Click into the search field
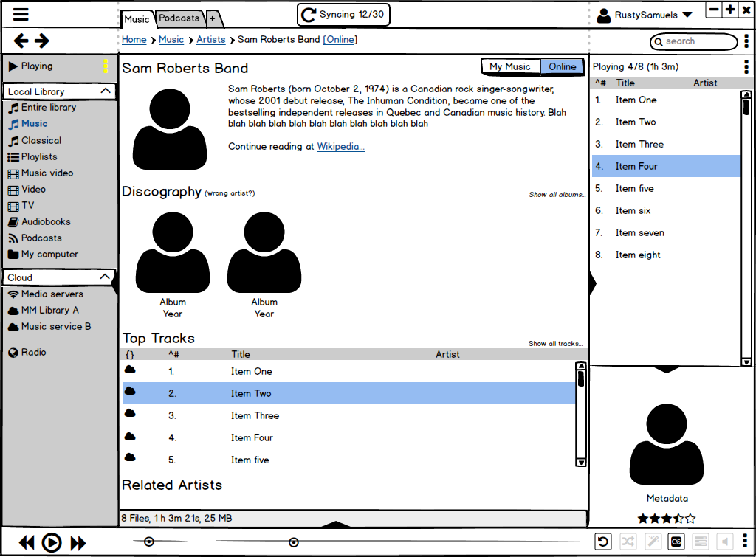This screenshot has width=756, height=557. tap(694, 41)
